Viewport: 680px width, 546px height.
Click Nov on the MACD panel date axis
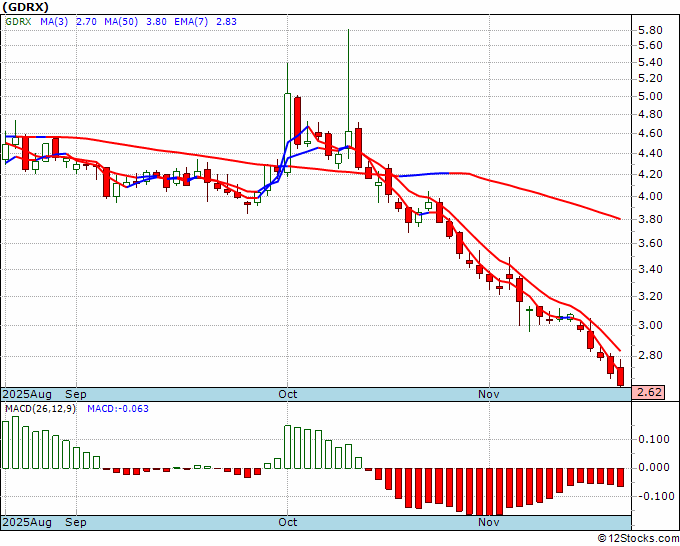489,522
